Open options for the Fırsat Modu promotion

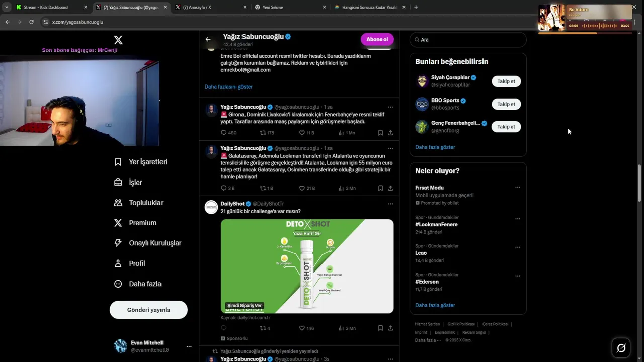pyautogui.click(x=517, y=187)
